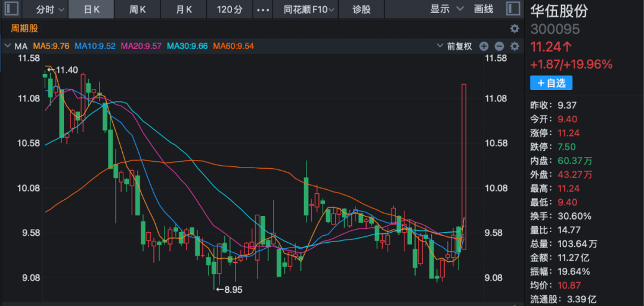Expand the 同花顺F10 dropdown
Screen dimensions: 644x306
point(309,10)
